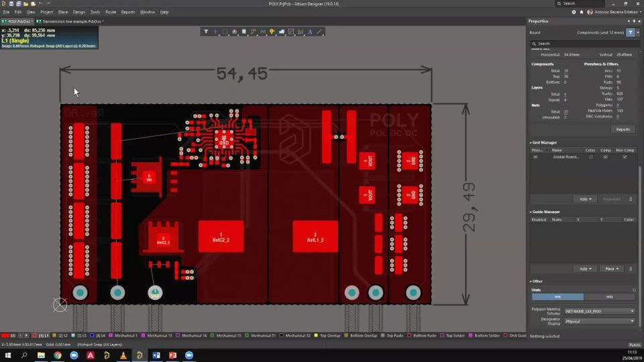The height and width of the screenshot is (362, 644).
Task: Select the interactive routing tool
Action: (253, 32)
